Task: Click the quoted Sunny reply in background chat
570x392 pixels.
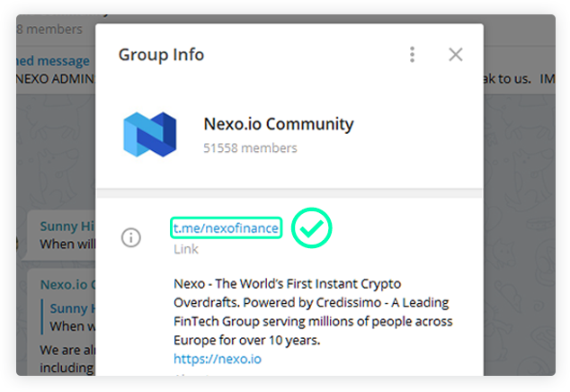Action: 68,316
